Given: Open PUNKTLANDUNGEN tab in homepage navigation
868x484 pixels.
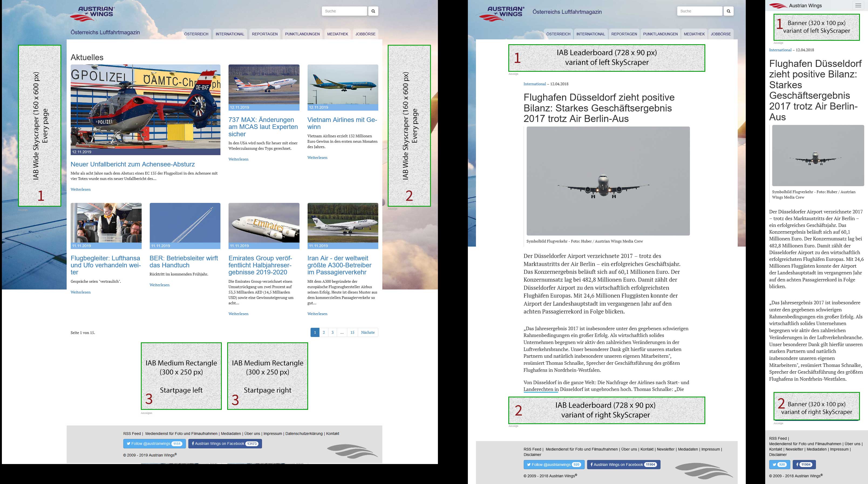Looking at the screenshot, I should [x=302, y=34].
